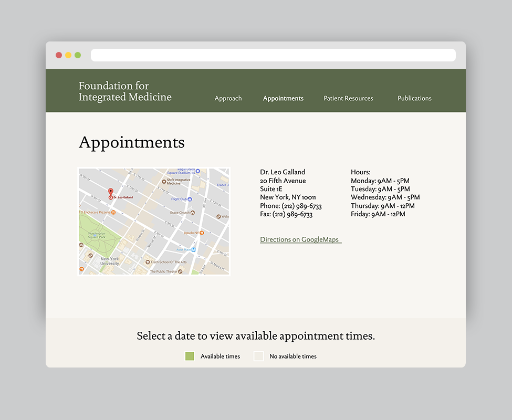Click the Wednesday: 9AM - 5PM hours line
The width and height of the screenshot is (512, 420).
pos(385,197)
